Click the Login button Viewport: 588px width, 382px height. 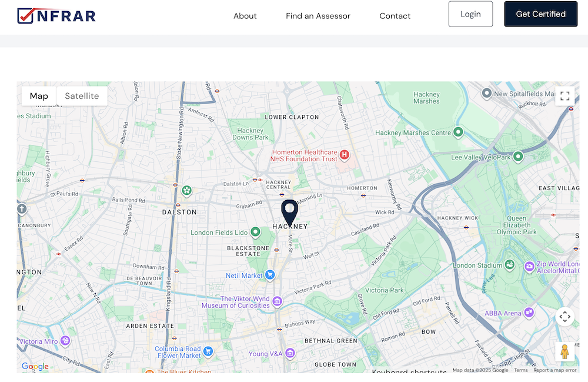click(x=470, y=14)
